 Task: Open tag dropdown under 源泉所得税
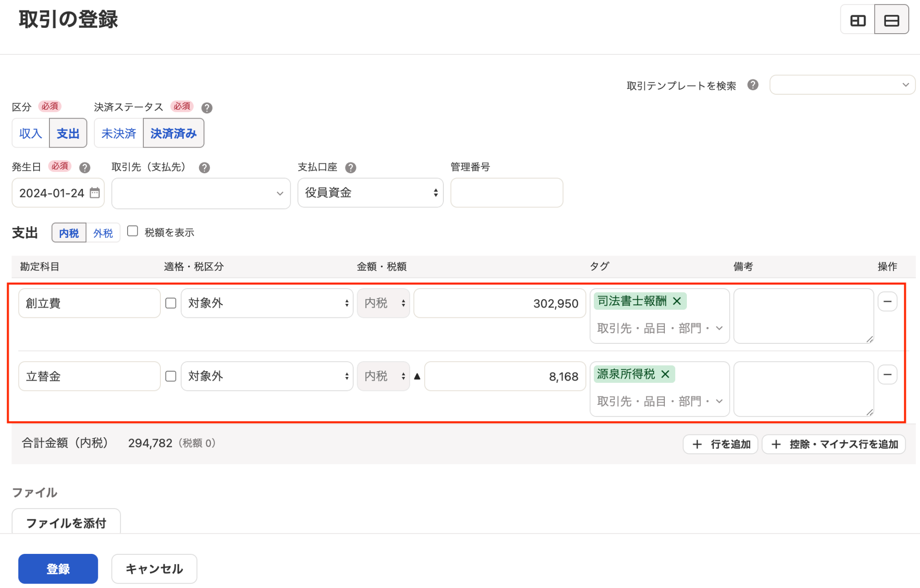(659, 401)
